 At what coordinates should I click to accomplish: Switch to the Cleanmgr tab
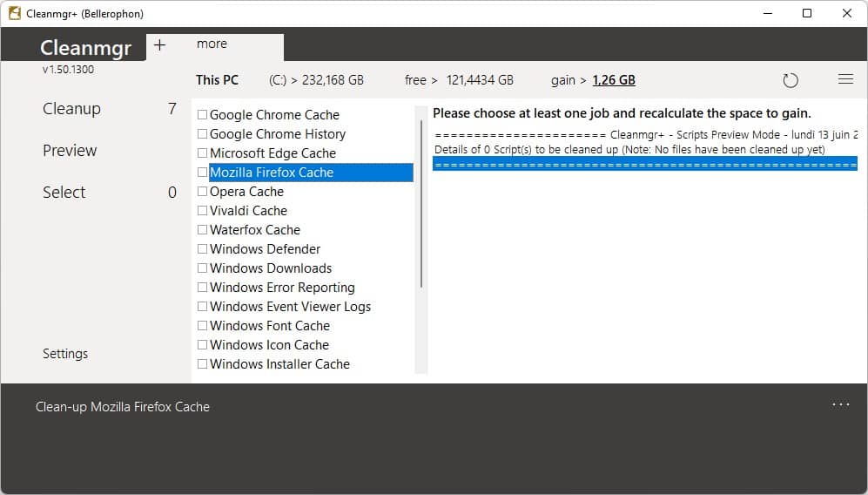point(86,48)
